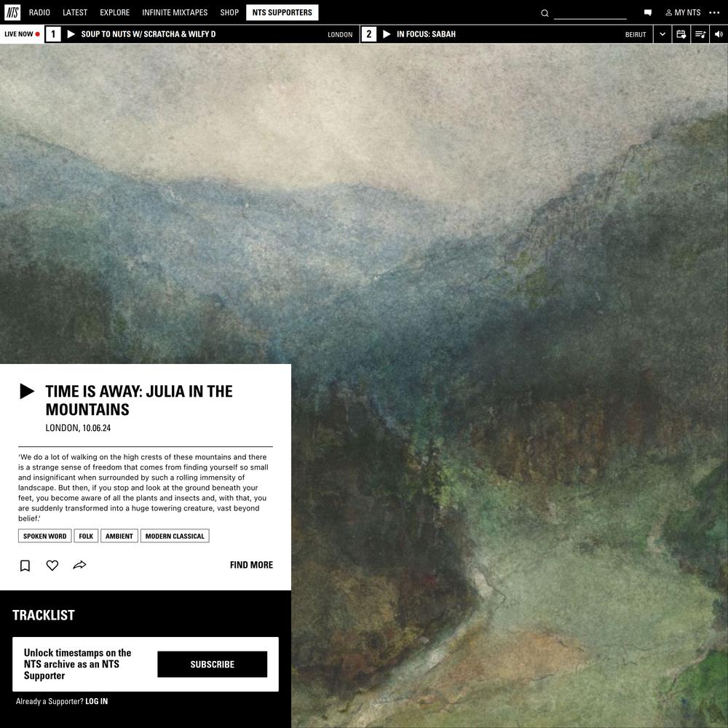Click the NTS logo home icon
728x728 pixels.
12,12
